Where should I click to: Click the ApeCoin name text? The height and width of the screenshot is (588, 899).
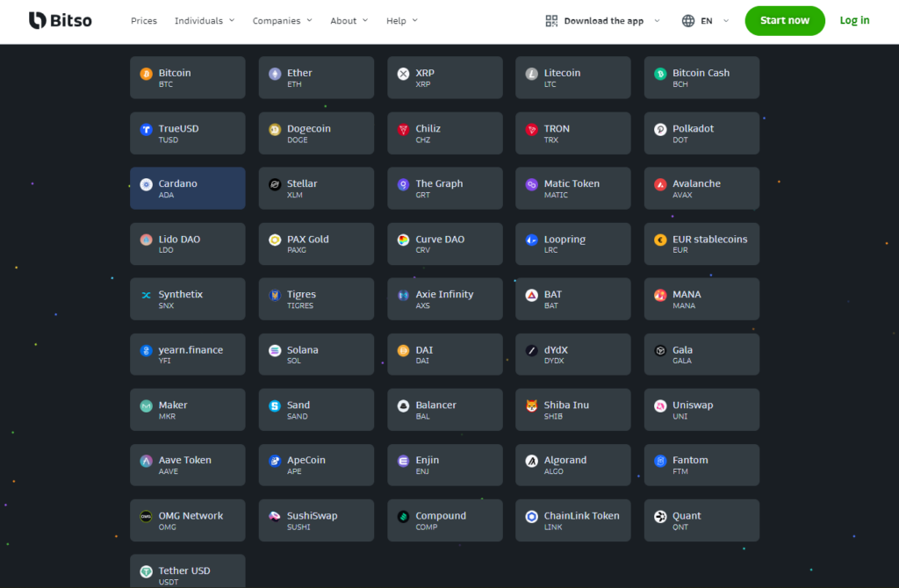click(x=306, y=460)
